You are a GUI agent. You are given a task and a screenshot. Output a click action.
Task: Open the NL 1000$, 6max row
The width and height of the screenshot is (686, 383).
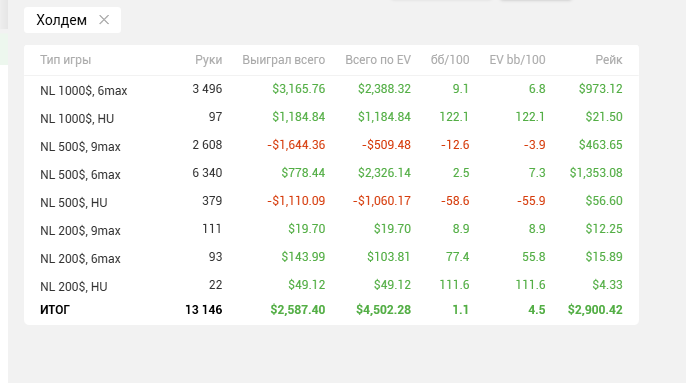pos(331,89)
